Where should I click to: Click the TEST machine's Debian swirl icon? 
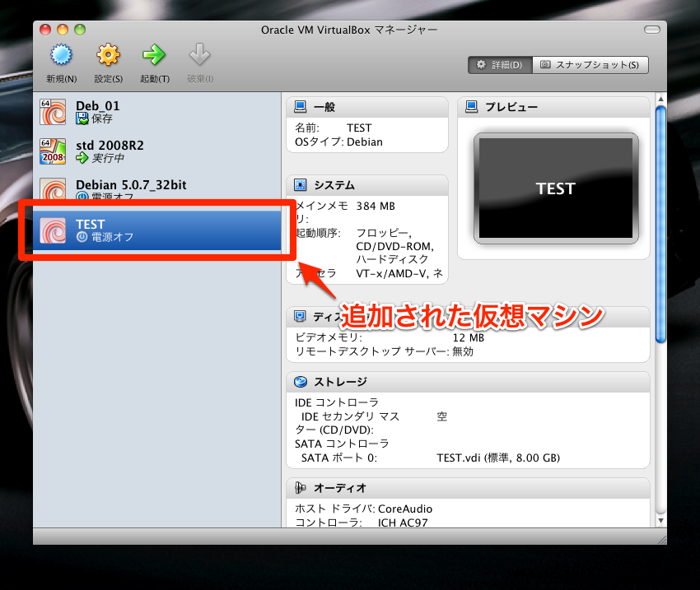(x=53, y=230)
